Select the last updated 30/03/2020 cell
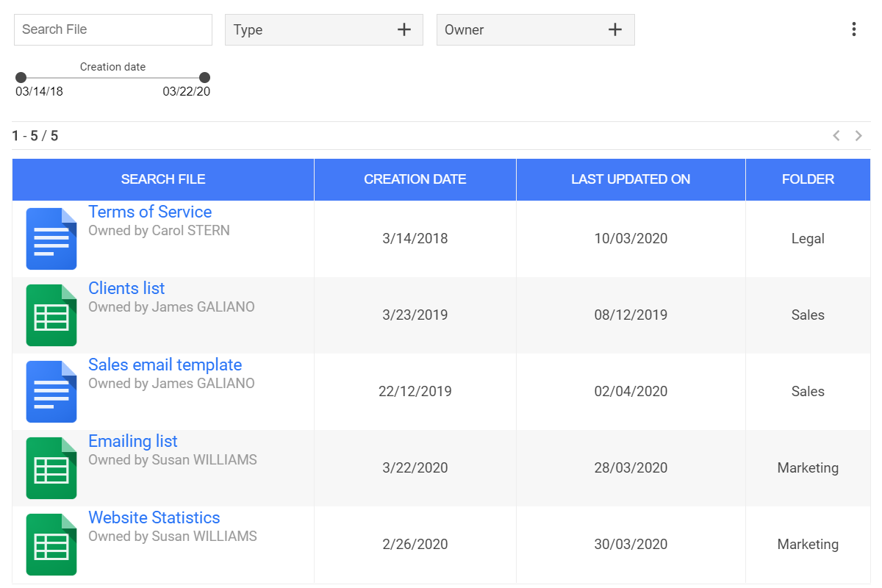This screenshot has height=588, width=882. click(x=631, y=545)
